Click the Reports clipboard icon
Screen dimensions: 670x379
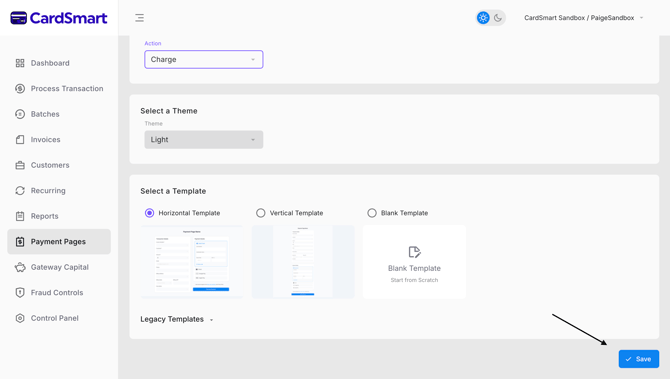click(x=20, y=216)
